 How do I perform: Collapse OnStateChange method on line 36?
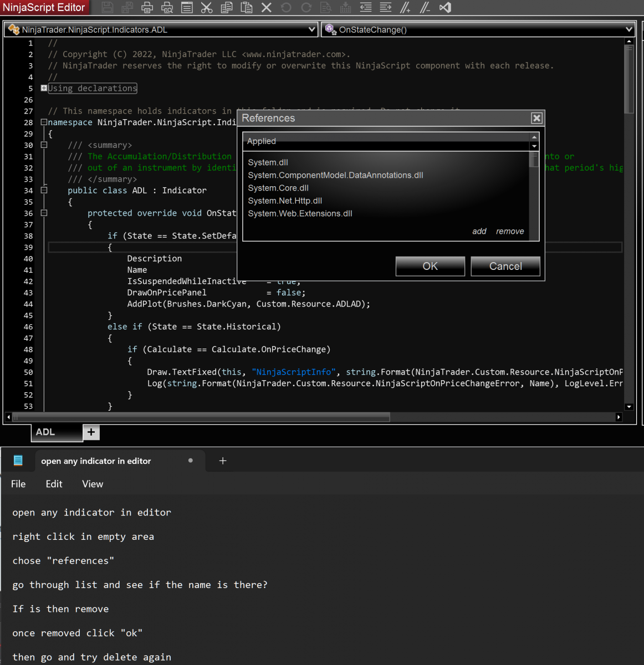pyautogui.click(x=44, y=213)
